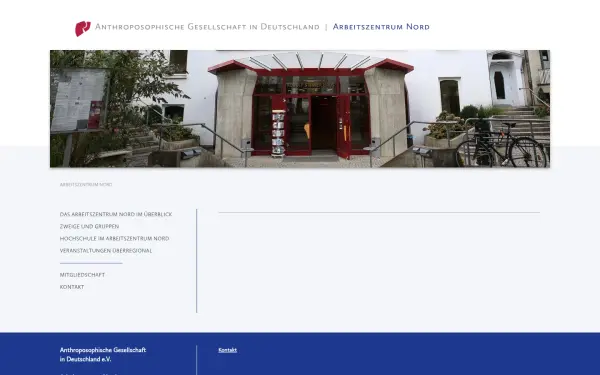This screenshot has width=600, height=375.
Task: Click footer text Anthroposophische Gesellschaft in Deutschland e.V.
Action: [103, 355]
